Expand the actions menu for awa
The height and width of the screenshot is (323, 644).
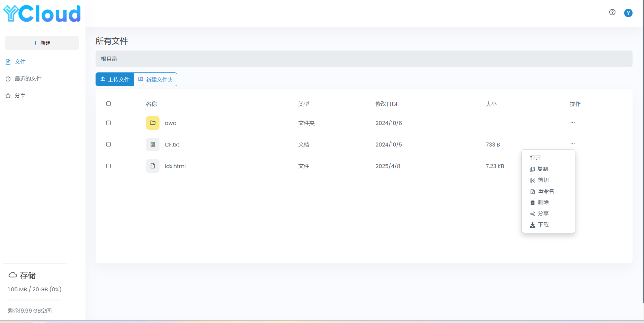pyautogui.click(x=572, y=122)
